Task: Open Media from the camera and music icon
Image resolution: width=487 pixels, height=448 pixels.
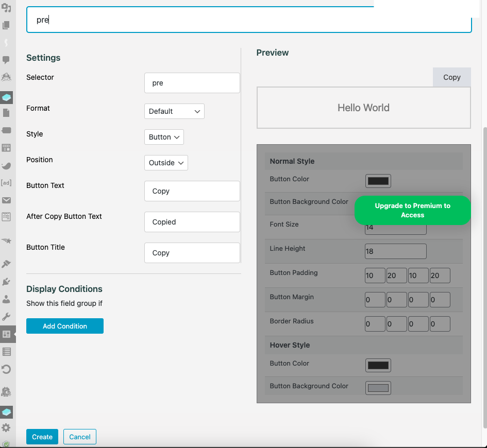Action: pyautogui.click(x=6, y=7)
